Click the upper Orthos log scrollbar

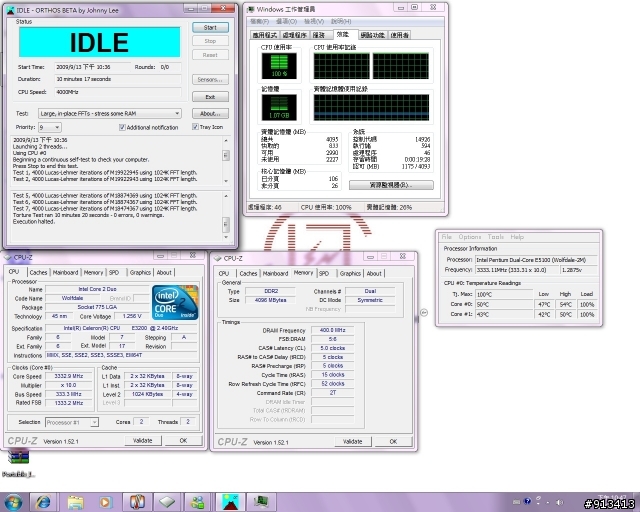(226, 160)
